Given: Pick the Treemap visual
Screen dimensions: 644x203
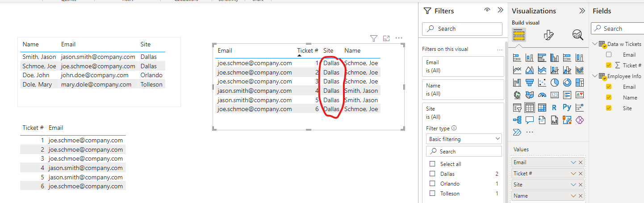Looking at the screenshot, I should tap(580, 83).
